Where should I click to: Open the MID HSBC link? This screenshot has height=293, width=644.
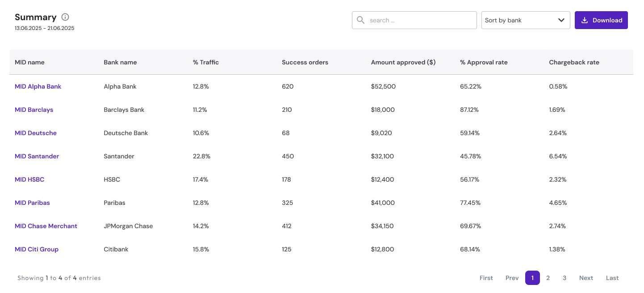29,179
